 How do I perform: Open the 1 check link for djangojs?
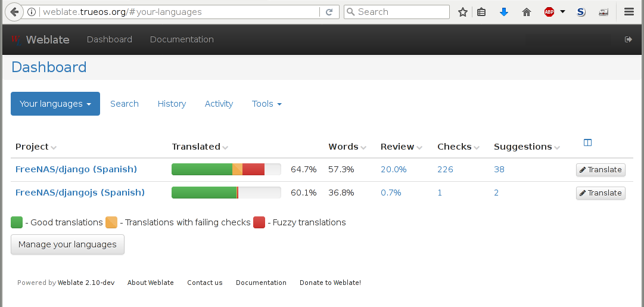(440, 193)
